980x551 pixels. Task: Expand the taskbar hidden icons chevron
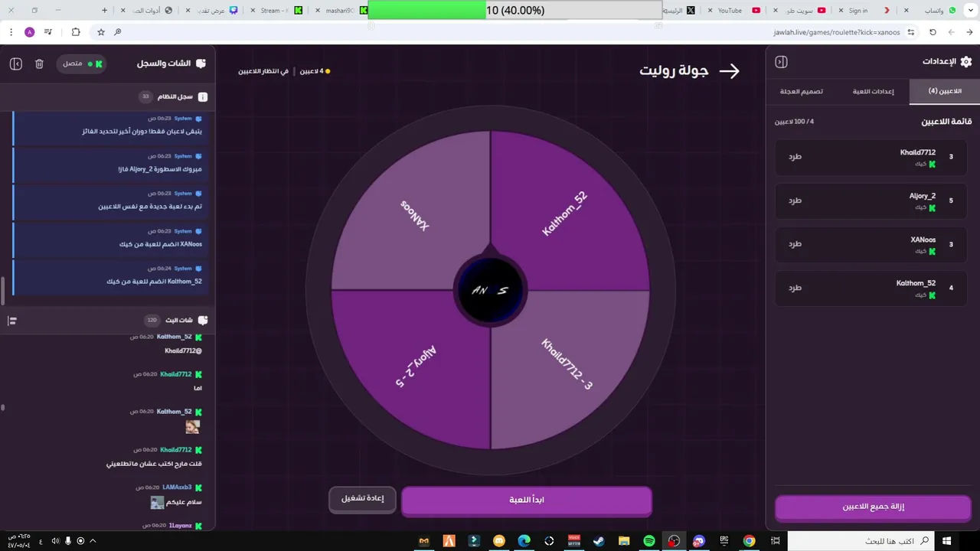pyautogui.click(x=93, y=541)
